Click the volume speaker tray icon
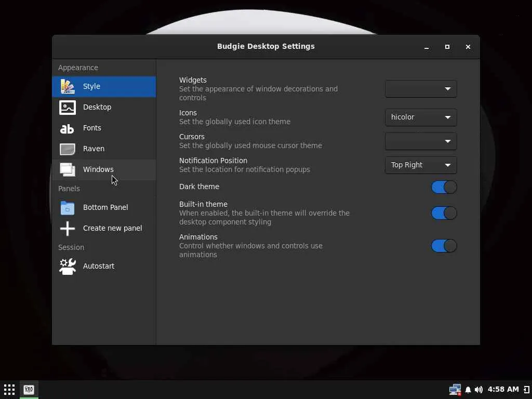Viewport: 532px width, 399px height. tap(478, 390)
